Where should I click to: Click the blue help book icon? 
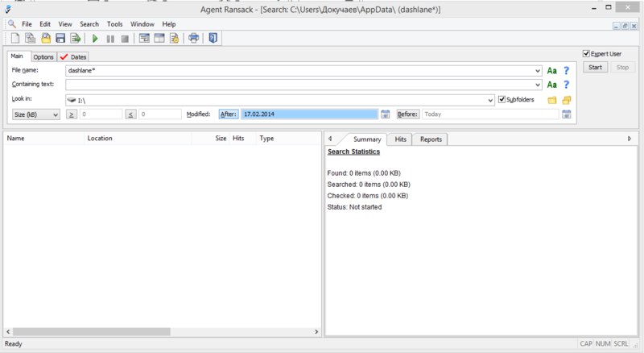tap(213, 38)
